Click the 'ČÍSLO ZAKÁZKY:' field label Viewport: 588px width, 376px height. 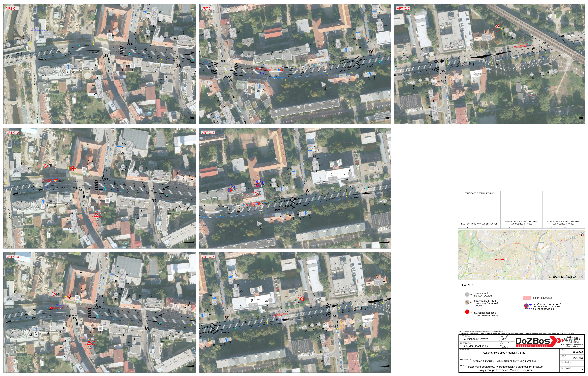pos(566,362)
